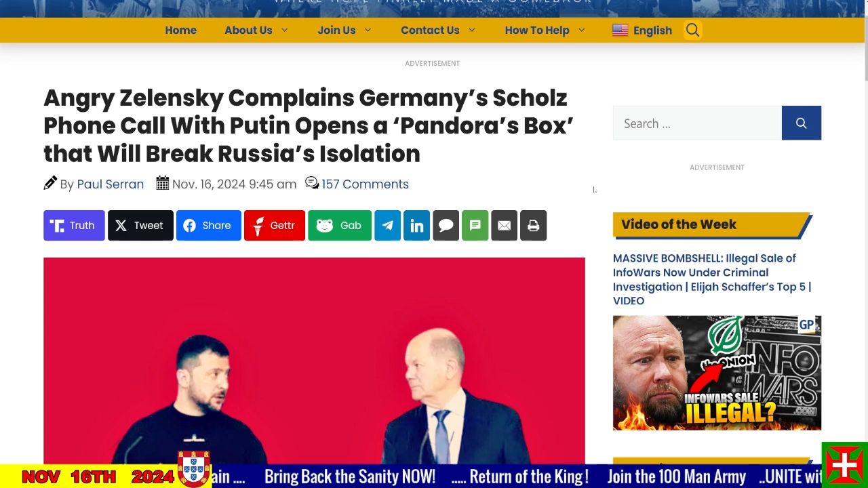The width and height of the screenshot is (868, 488).
Task: Expand the About Us dropdown menu
Action: coord(256,30)
